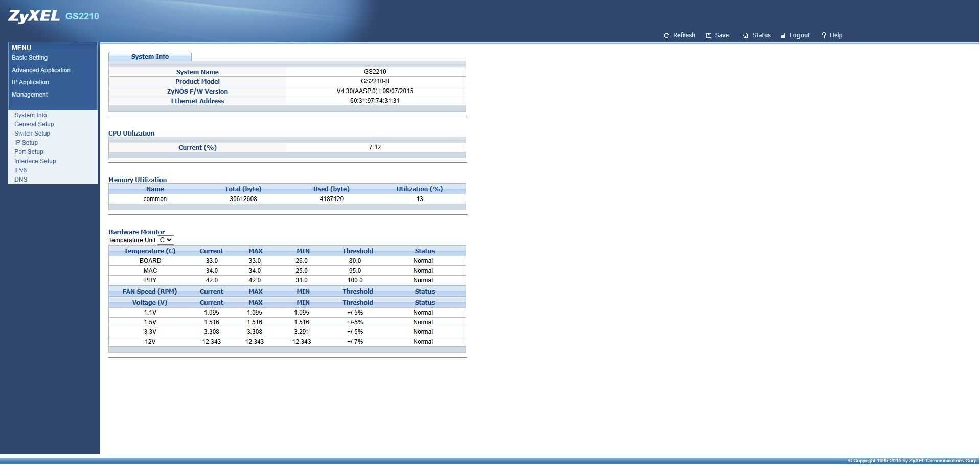Click the Voltage (V) column header
The width and height of the screenshot is (980, 467).
coord(150,303)
